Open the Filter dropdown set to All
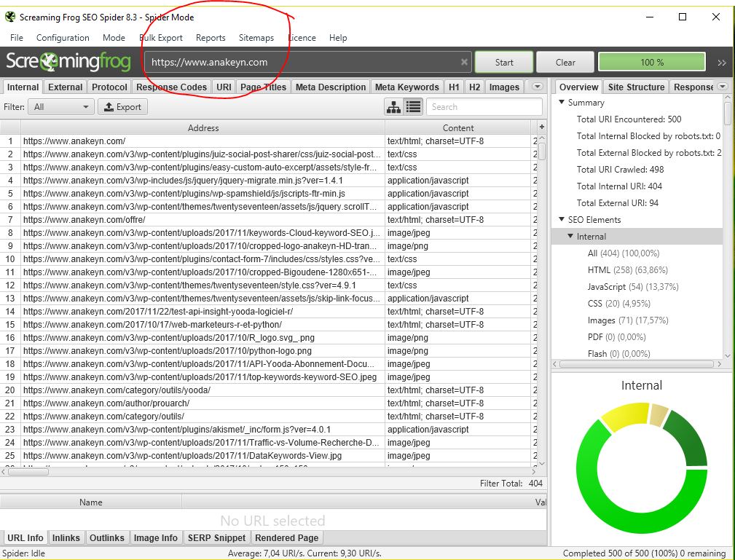This screenshot has width=735, height=560. (61, 107)
